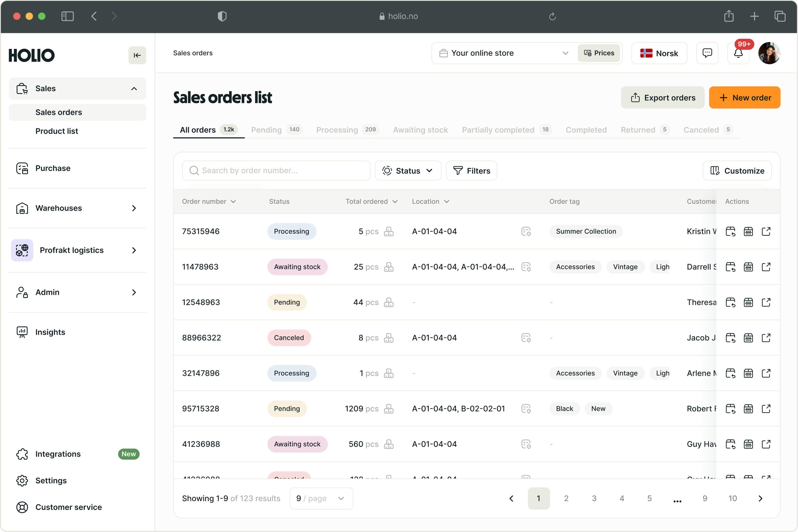The height and width of the screenshot is (532, 798).
Task: Sort by Total ordered column
Action: click(371, 201)
